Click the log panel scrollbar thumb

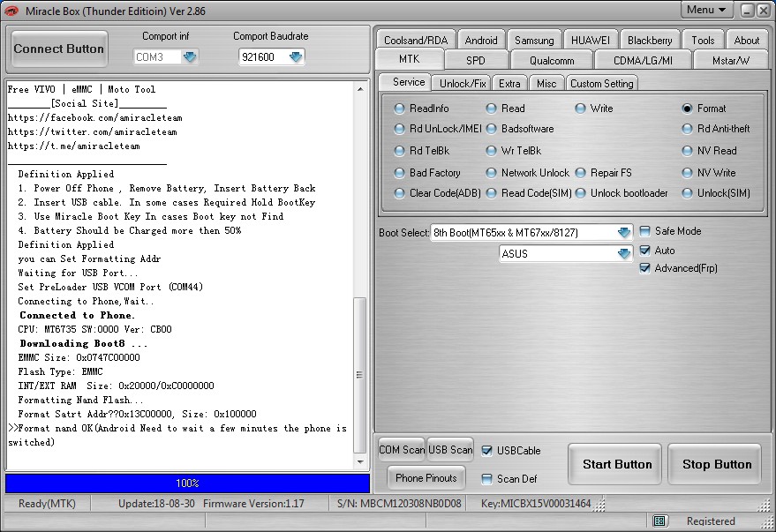pos(360,375)
